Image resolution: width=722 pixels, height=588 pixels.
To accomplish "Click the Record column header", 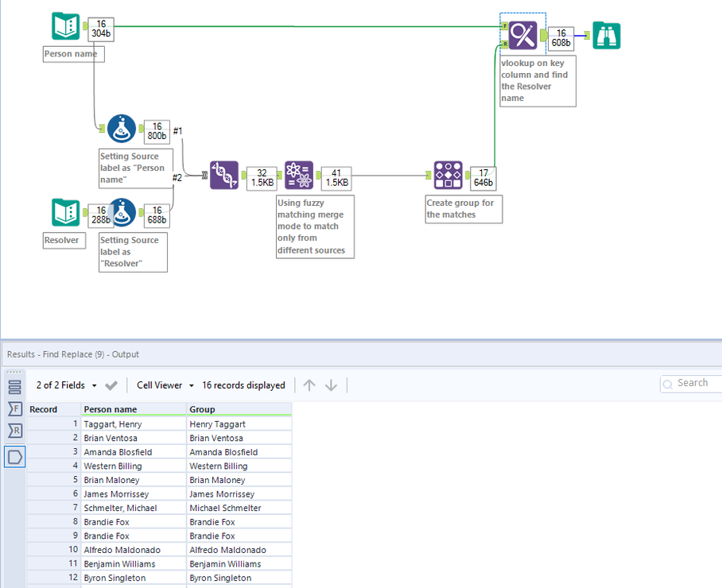I will (53, 409).
